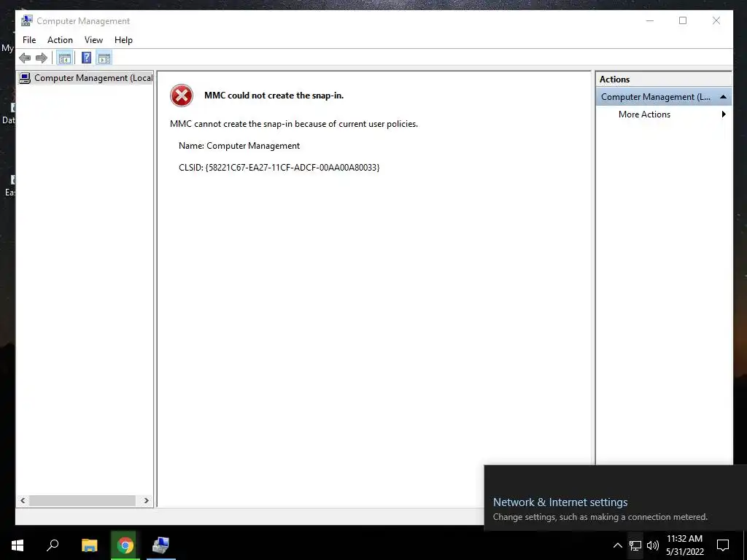The width and height of the screenshot is (747, 560).
Task: Click More Actions in Actions pane
Action: tap(644, 114)
